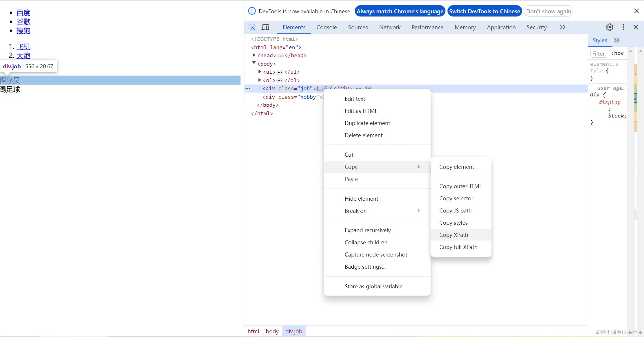
Task: Open Badge settings...
Action: pos(377,267)
